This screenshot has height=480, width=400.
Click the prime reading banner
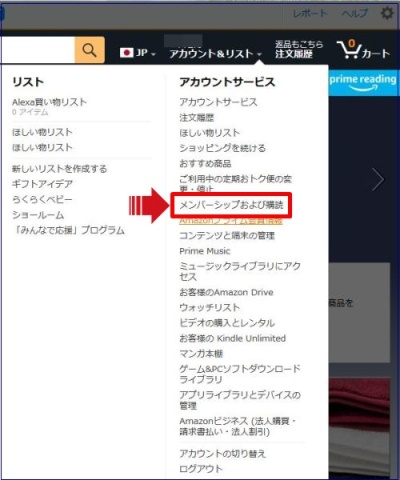coord(363,82)
